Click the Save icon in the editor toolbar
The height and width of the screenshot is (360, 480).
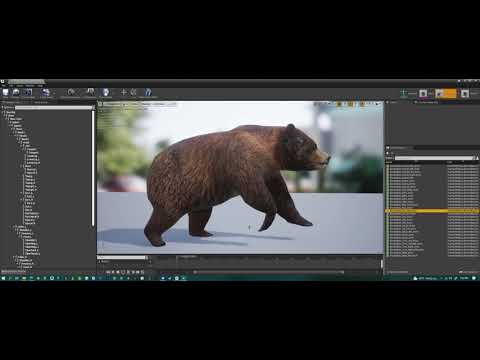point(5,92)
